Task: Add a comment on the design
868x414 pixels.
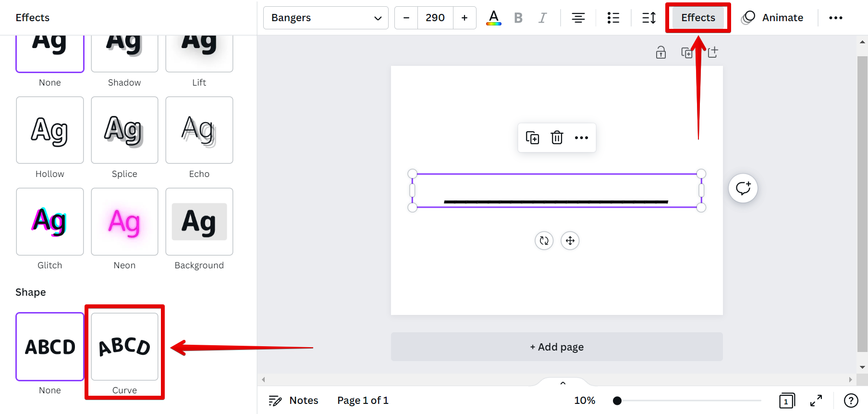Action: (x=743, y=188)
